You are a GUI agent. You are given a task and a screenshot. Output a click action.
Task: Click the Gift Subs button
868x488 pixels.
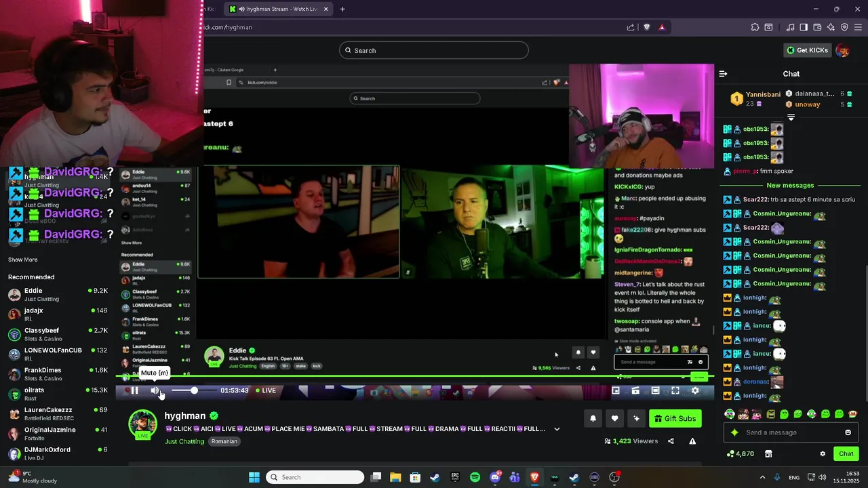pos(675,419)
